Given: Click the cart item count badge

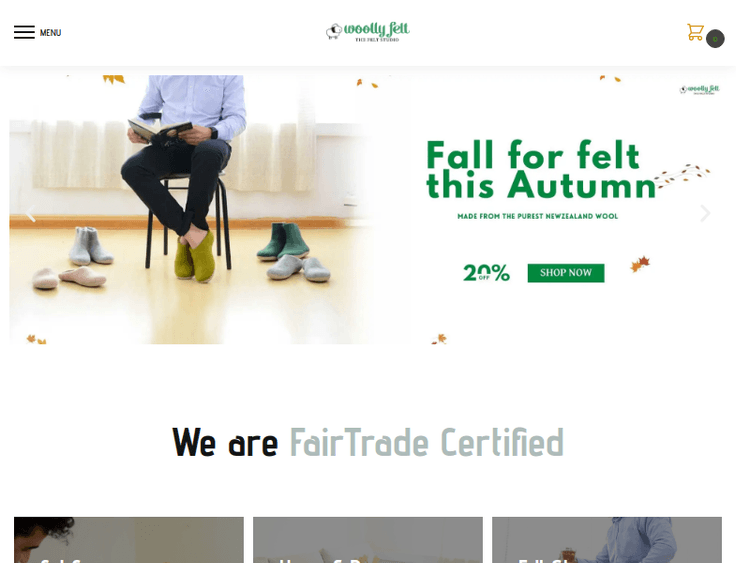Looking at the screenshot, I should click(715, 39).
